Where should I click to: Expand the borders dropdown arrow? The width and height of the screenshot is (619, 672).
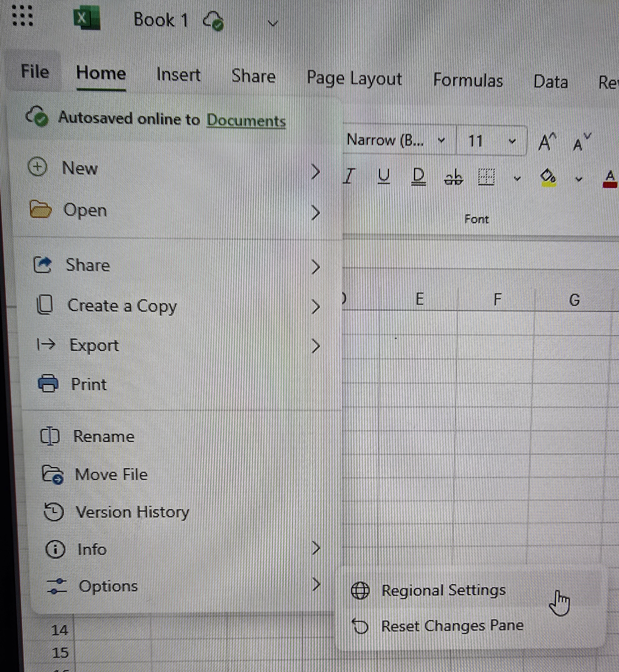[517, 179]
